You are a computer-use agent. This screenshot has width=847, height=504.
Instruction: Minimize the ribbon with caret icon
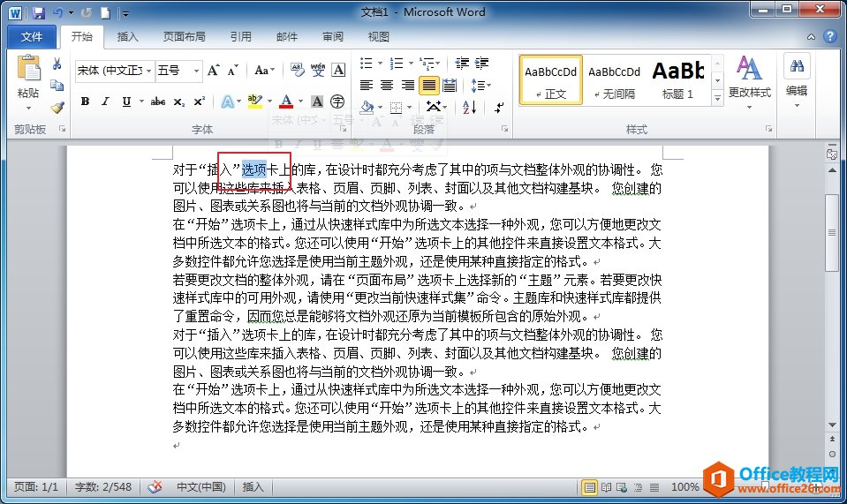tap(812, 37)
